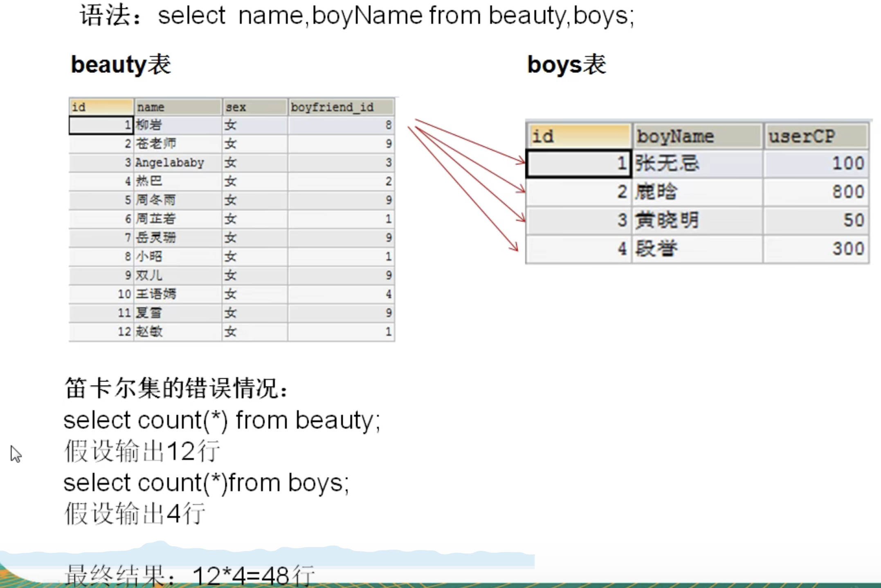Select the selected id cell of row 1 in beauty table
The image size is (881, 588).
coord(101,125)
